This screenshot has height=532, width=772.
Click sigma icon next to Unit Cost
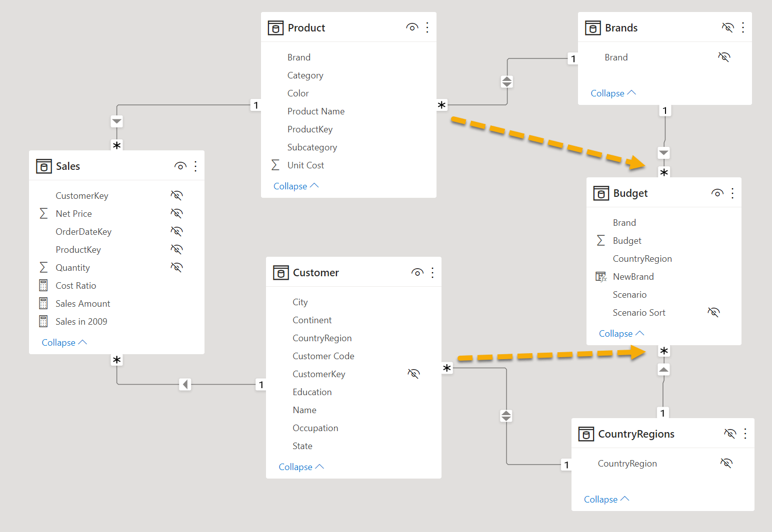[275, 165]
